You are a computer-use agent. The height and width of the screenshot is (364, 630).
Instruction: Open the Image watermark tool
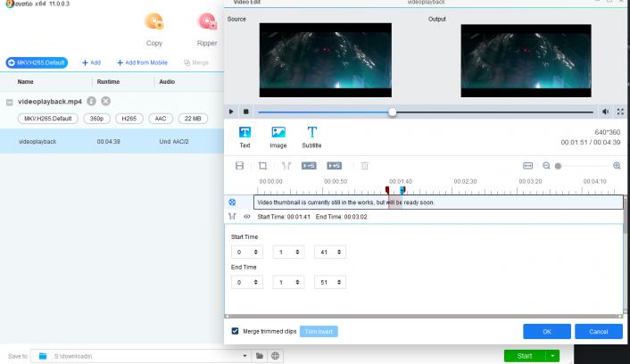278,136
